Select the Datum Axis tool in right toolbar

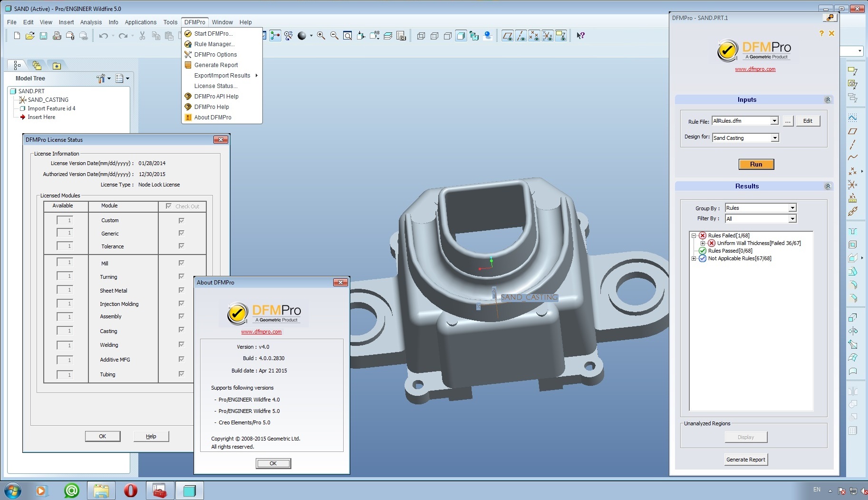pos(853,144)
